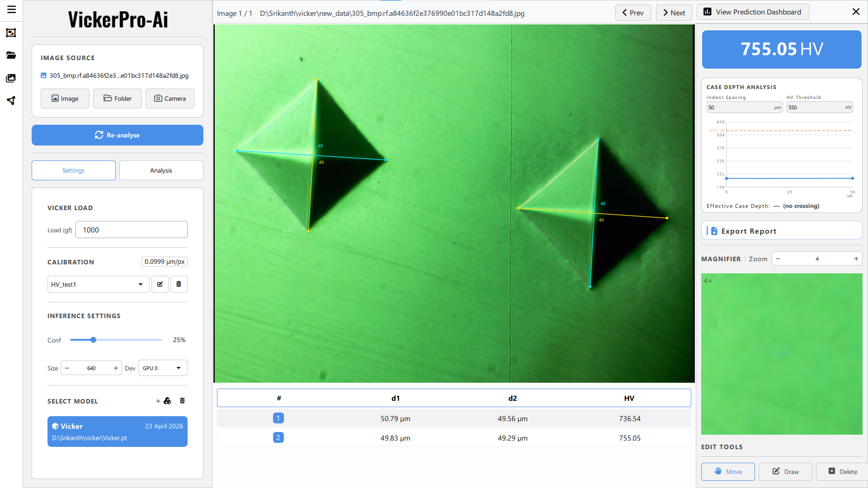868x488 pixels.
Task: Select indent row 1 in results table
Action: [454, 418]
